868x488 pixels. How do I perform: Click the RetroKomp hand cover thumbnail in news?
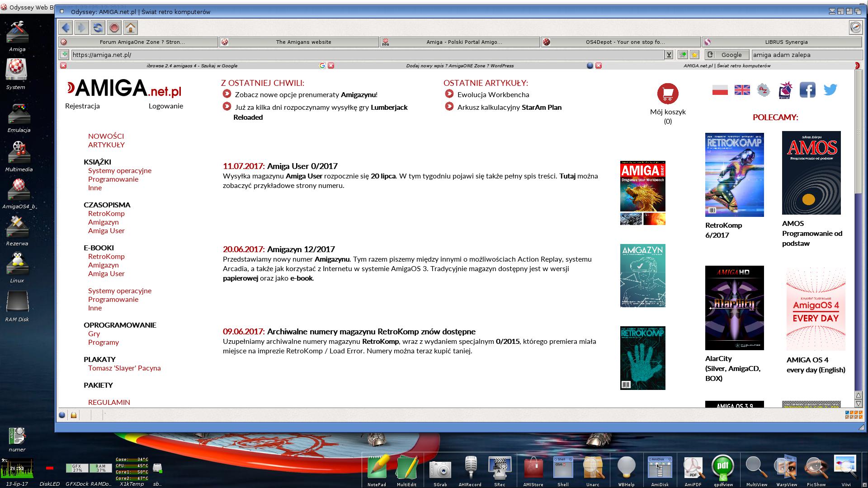click(642, 358)
